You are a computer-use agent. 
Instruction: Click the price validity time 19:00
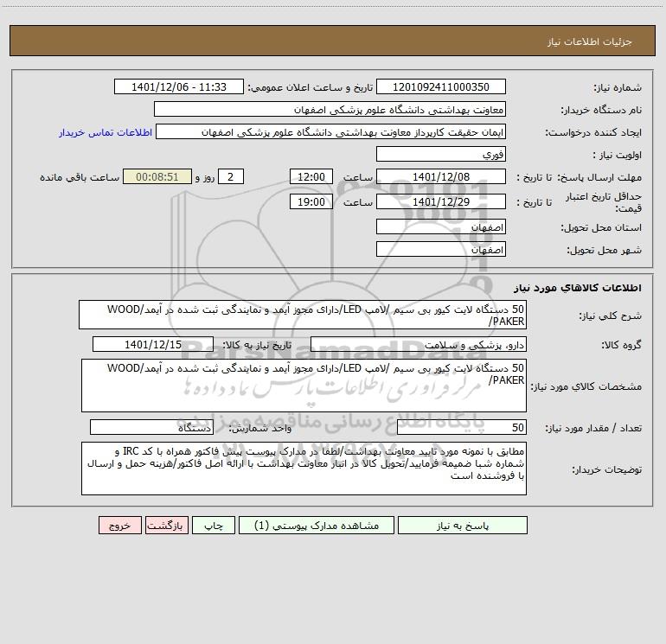click(311, 201)
